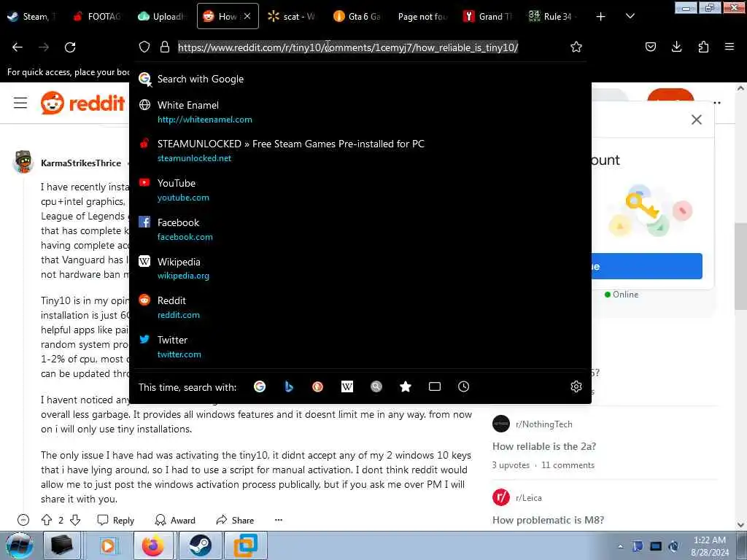Choose the White Enamel suggestion

[360, 112]
